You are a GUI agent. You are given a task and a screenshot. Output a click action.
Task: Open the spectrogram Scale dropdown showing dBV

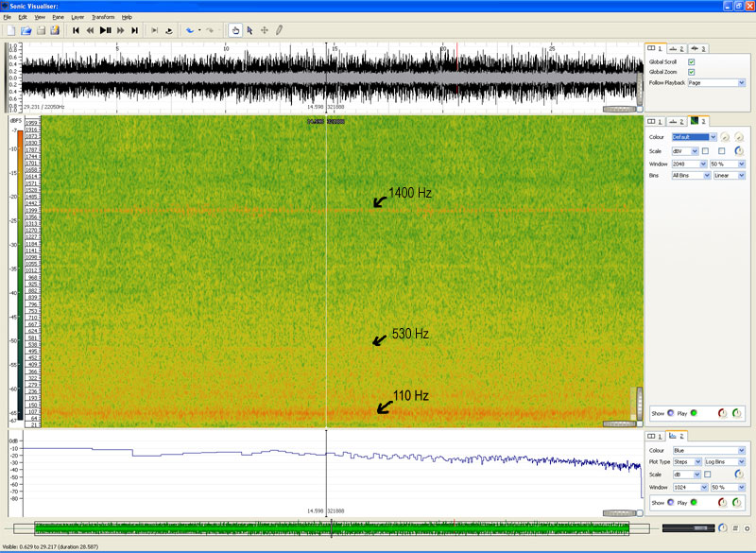click(x=685, y=151)
